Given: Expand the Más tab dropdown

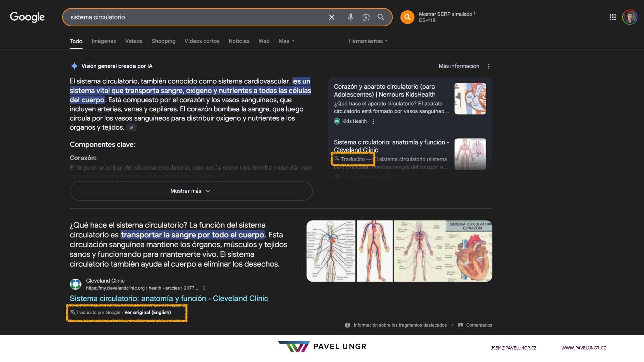Looking at the screenshot, I should [286, 41].
